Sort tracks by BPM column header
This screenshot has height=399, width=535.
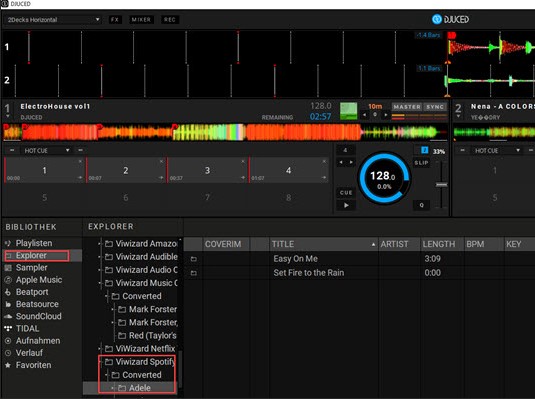click(483, 244)
